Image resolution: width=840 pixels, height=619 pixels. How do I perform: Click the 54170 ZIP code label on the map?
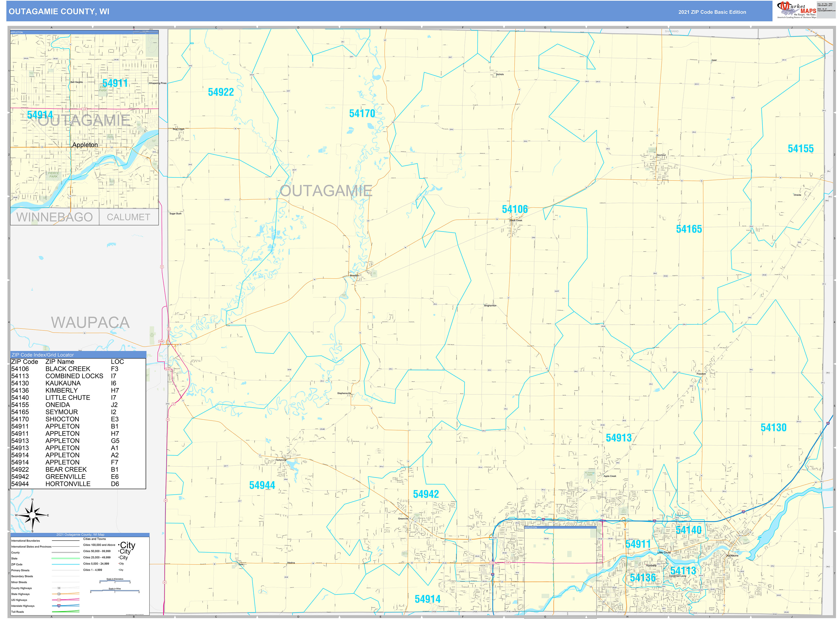point(362,114)
